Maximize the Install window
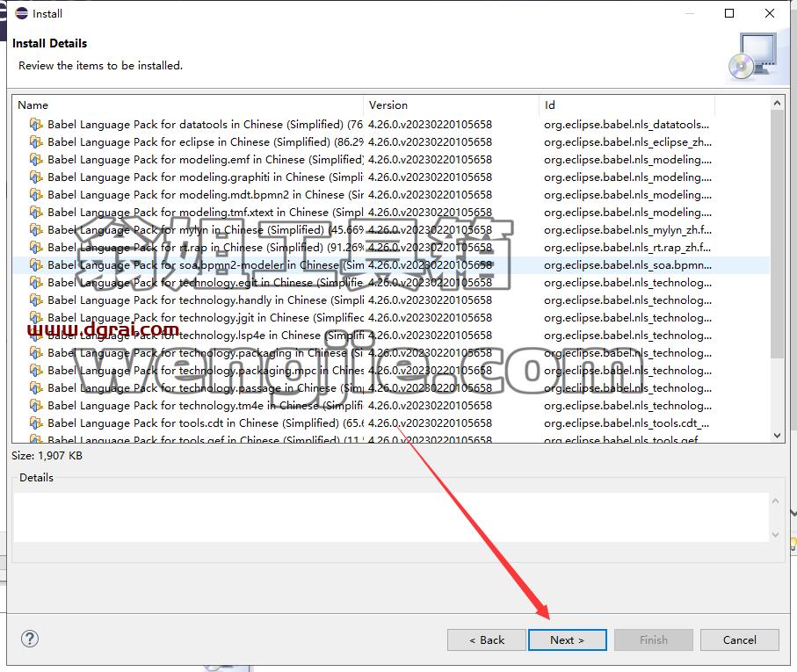797x672 pixels. tap(728, 14)
